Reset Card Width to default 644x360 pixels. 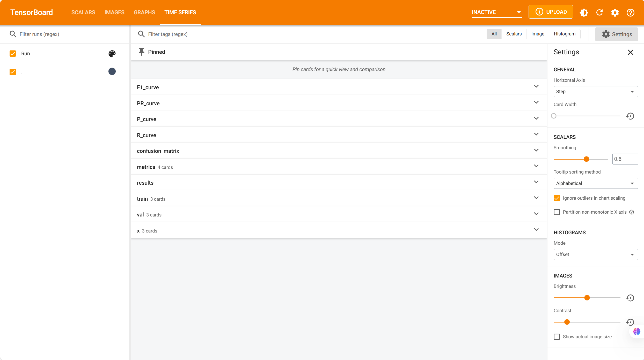[x=630, y=116]
